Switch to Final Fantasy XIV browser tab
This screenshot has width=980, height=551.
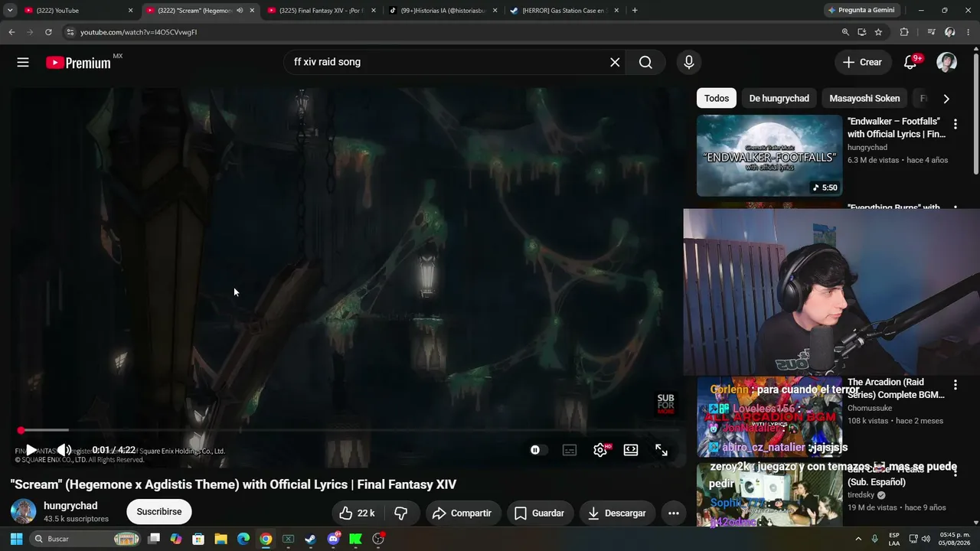pyautogui.click(x=322, y=11)
